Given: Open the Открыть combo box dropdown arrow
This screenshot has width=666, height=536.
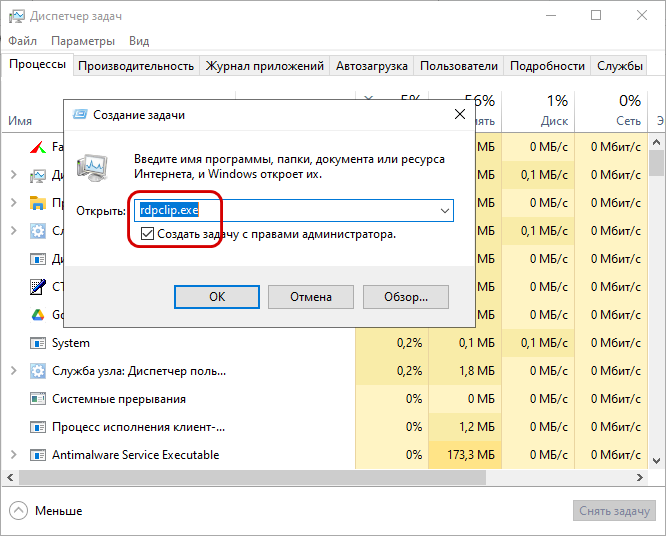Looking at the screenshot, I should click(445, 211).
